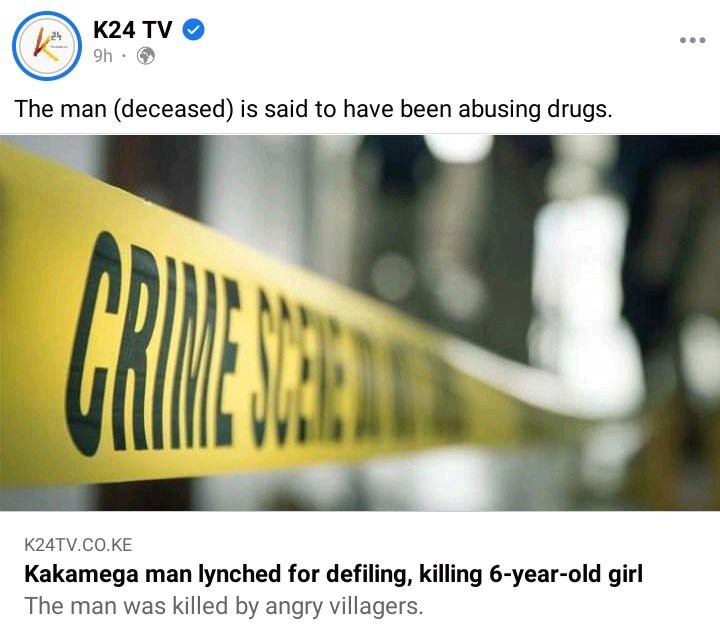Click the K24 TV page name
This screenshot has height=640, width=720.
(x=133, y=30)
